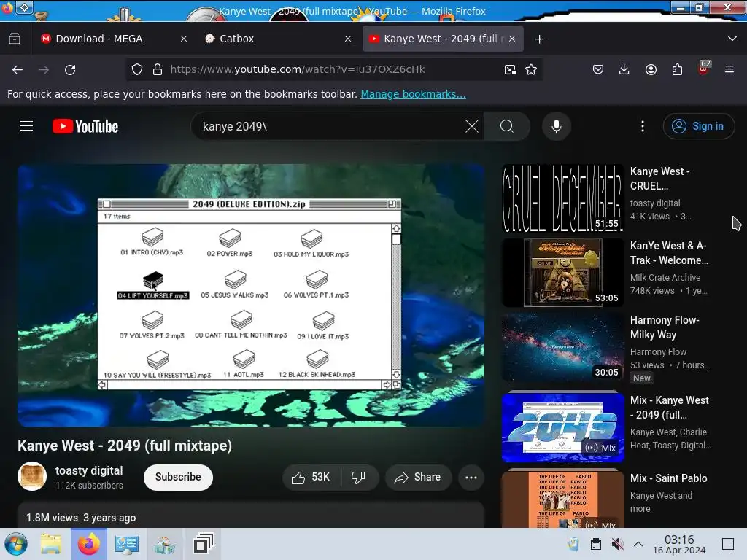Go back to previous page
The image size is (747, 560).
click(x=18, y=69)
